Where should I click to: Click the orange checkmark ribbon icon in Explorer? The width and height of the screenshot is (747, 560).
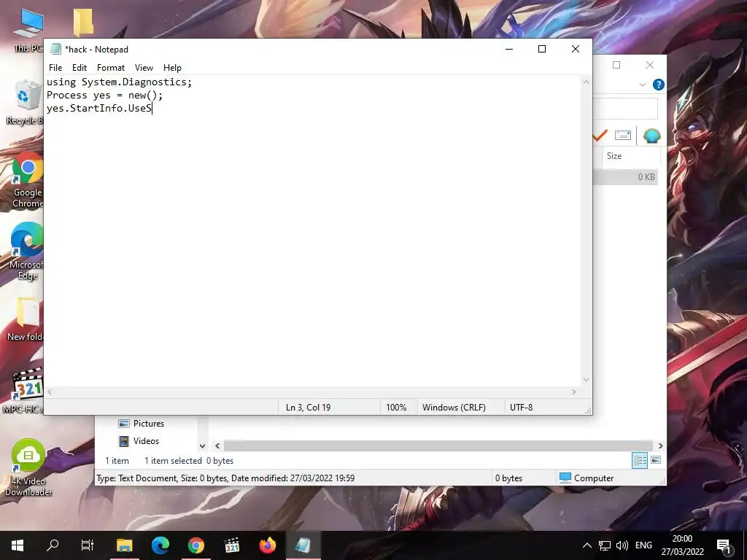click(600, 136)
